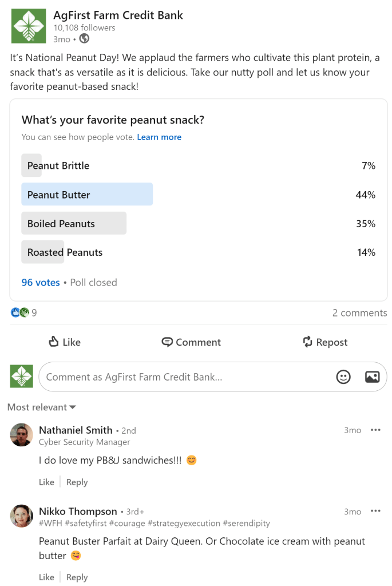Open the Learn more link in poll
The image size is (392, 586).
(x=159, y=137)
